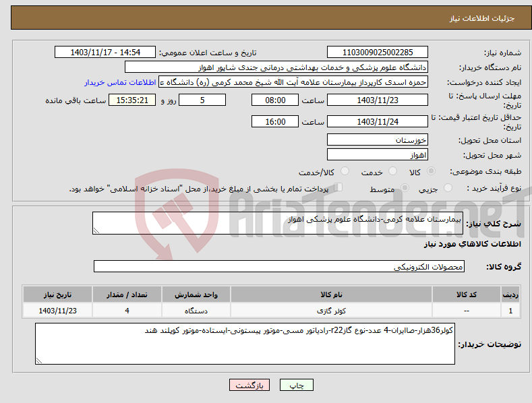The width and height of the screenshot is (532, 403).
Task: Select the کالا/خدمت radio button
Action: tap(345, 171)
